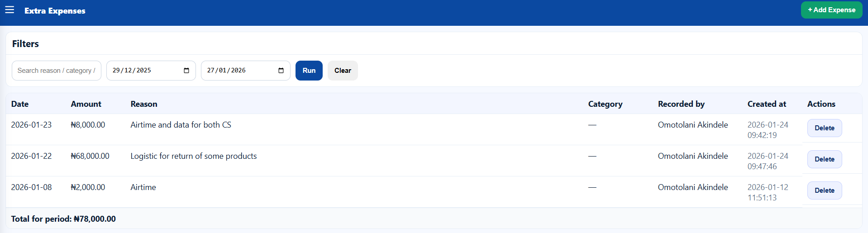This screenshot has width=868, height=233.
Task: Click the Created at column header
Action: click(767, 104)
